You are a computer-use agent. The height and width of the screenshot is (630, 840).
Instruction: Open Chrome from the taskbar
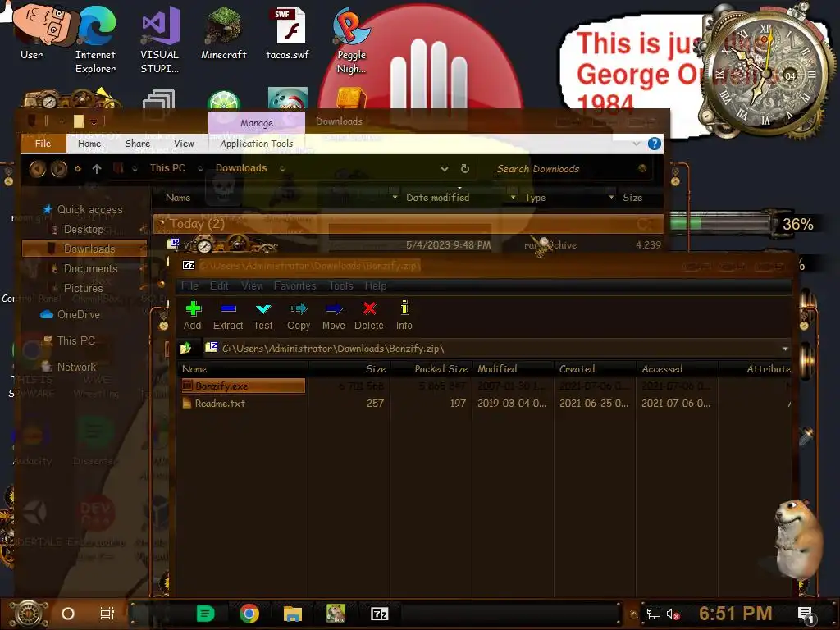click(249, 614)
